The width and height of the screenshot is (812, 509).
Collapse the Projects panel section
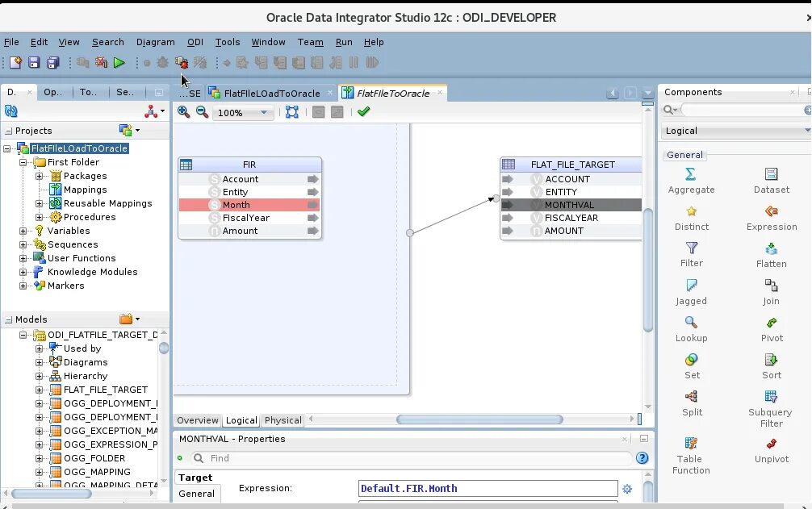click(8, 131)
